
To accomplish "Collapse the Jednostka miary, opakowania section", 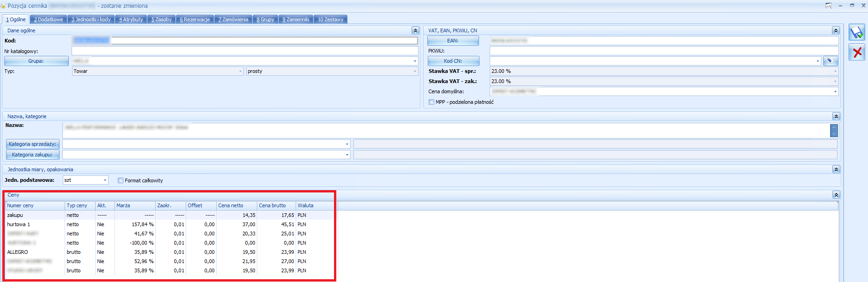I will click(835, 169).
